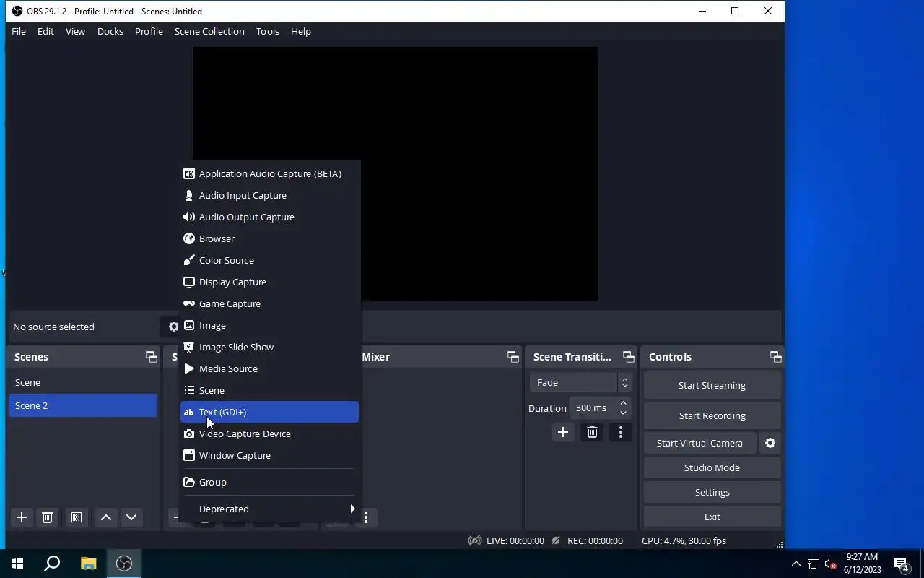Configure virtual camera gear icon
The image size is (924, 578).
770,443
